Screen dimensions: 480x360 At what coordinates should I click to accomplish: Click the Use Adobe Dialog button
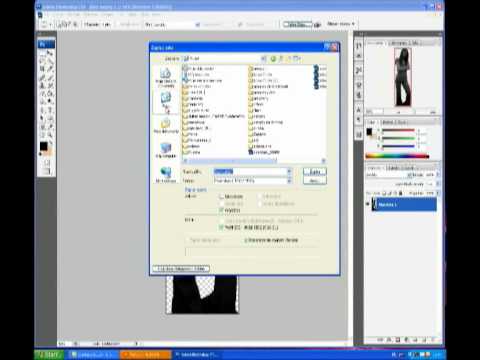181,268
